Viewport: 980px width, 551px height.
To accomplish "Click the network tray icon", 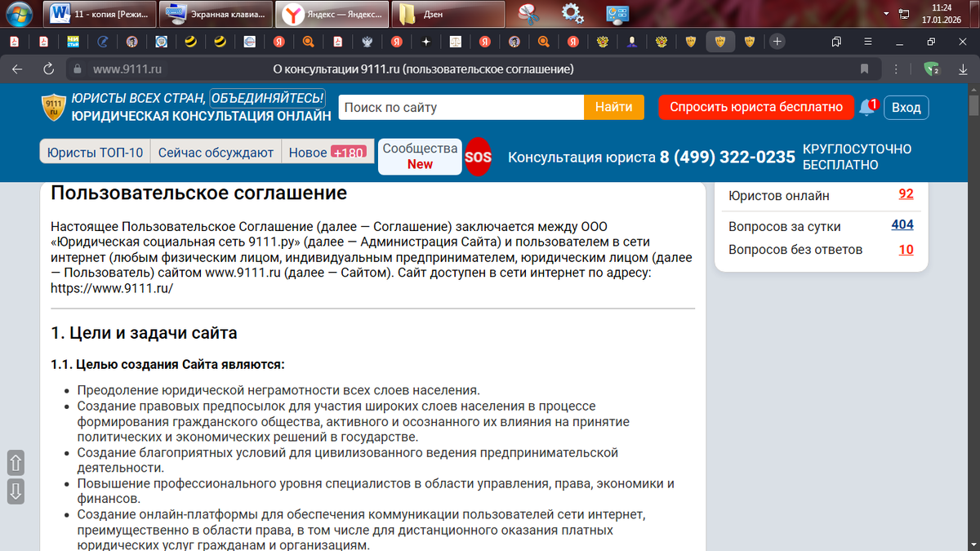I will [904, 14].
